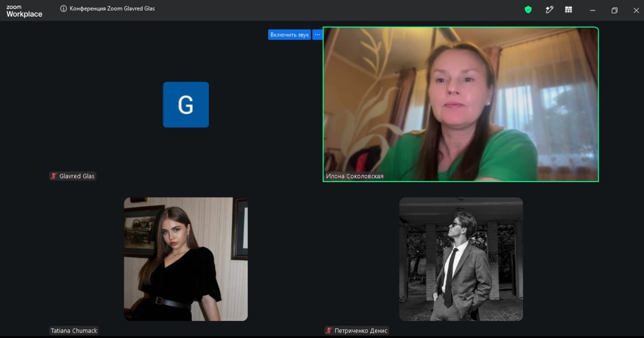
Task: Click the green encryption shield icon
Action: (528, 10)
